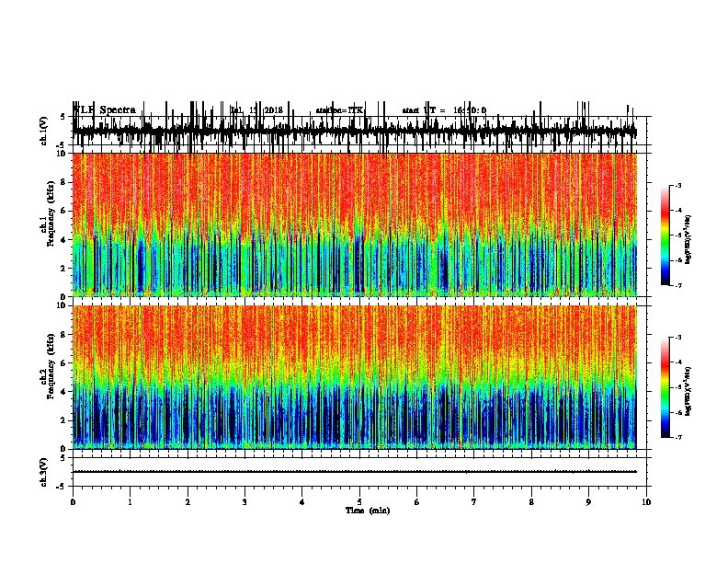This screenshot has width=728, height=563.
Task: Click the 'ch.2 Frequency (kHz)' axis label
Action: click(x=47, y=367)
